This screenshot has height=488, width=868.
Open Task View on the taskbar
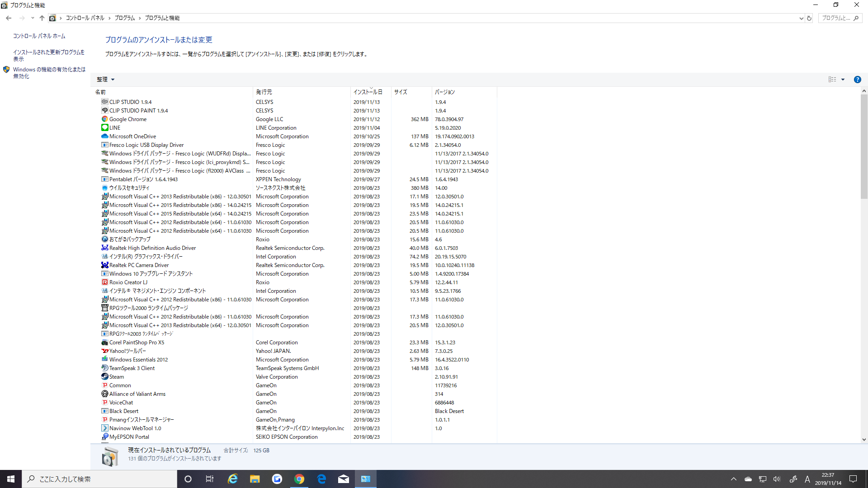209,479
